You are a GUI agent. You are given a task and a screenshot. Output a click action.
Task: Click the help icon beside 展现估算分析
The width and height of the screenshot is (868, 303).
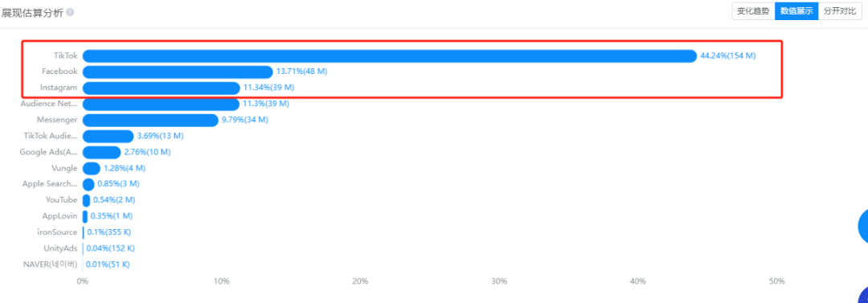pos(70,12)
